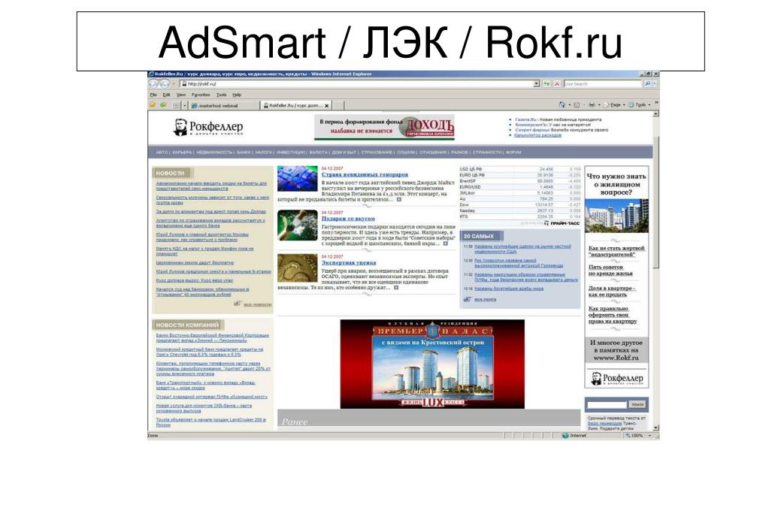Image resolution: width=769 pixels, height=532 pixels.
Task: Open the Home button dropdown arrow
Action: (569, 105)
